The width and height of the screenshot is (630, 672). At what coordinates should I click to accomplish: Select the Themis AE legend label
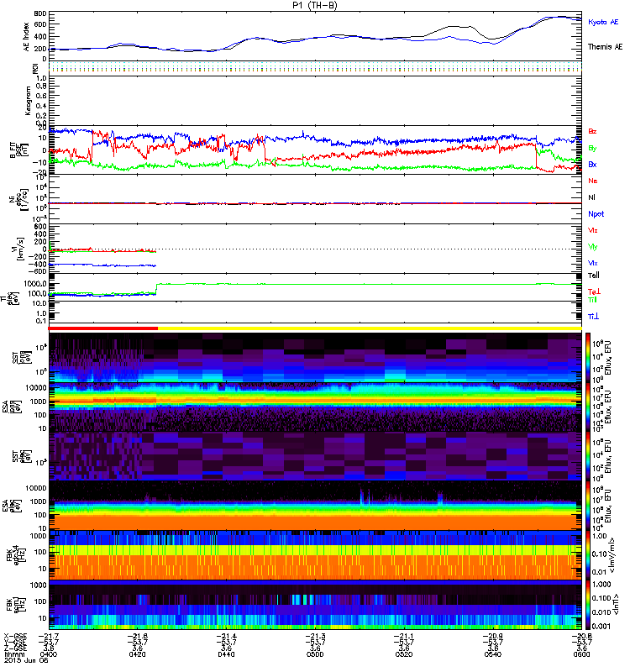605,47
